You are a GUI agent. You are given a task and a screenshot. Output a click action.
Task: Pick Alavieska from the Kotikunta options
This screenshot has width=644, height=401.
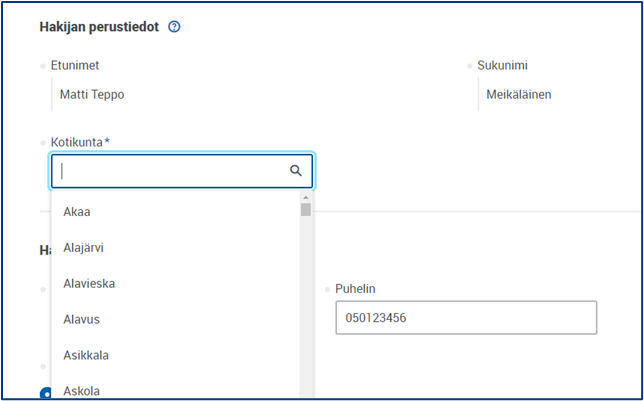[x=89, y=283]
